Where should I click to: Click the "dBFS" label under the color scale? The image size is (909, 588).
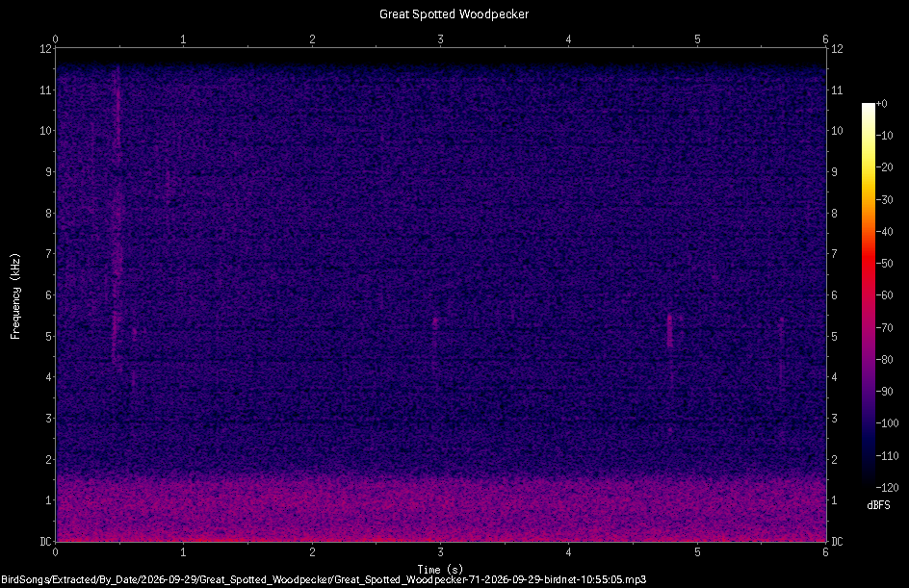tap(878, 505)
